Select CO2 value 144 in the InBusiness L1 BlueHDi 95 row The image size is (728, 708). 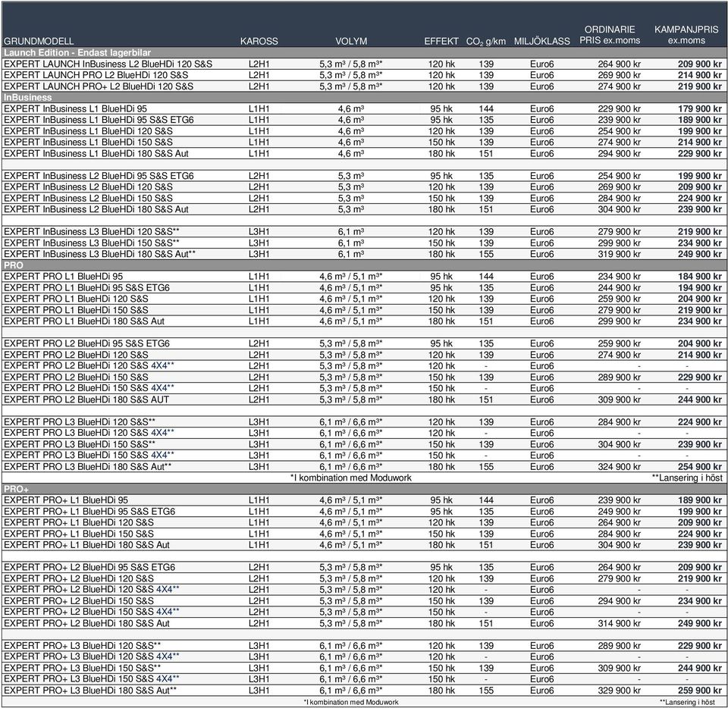(486, 108)
